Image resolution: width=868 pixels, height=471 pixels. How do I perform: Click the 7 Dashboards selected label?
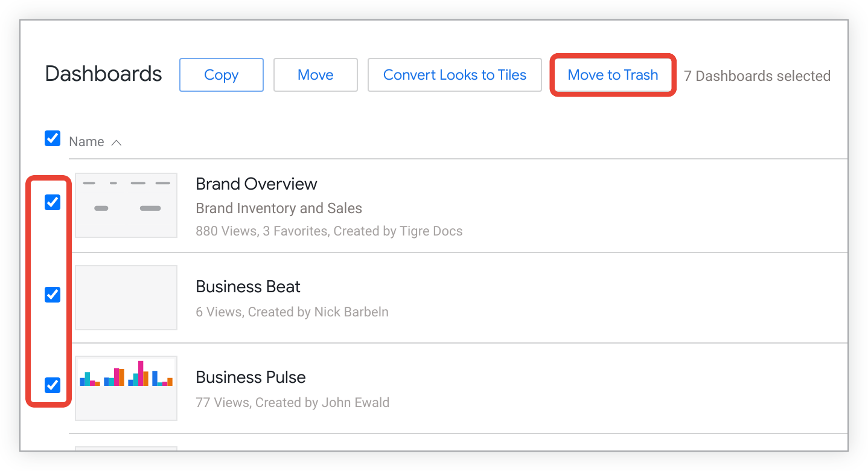point(757,76)
